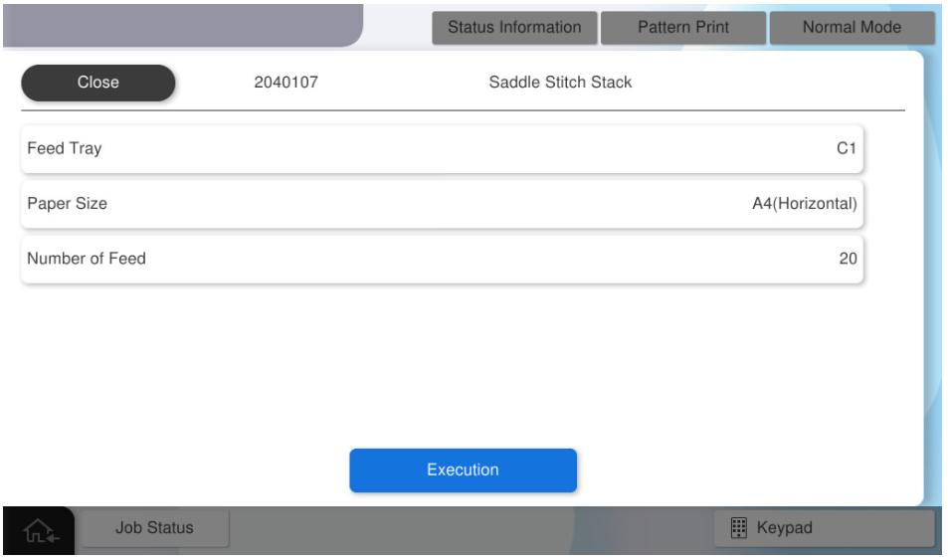The height and width of the screenshot is (560, 948).
Task: Click the blank gray tab at top-left
Action: tap(179, 24)
